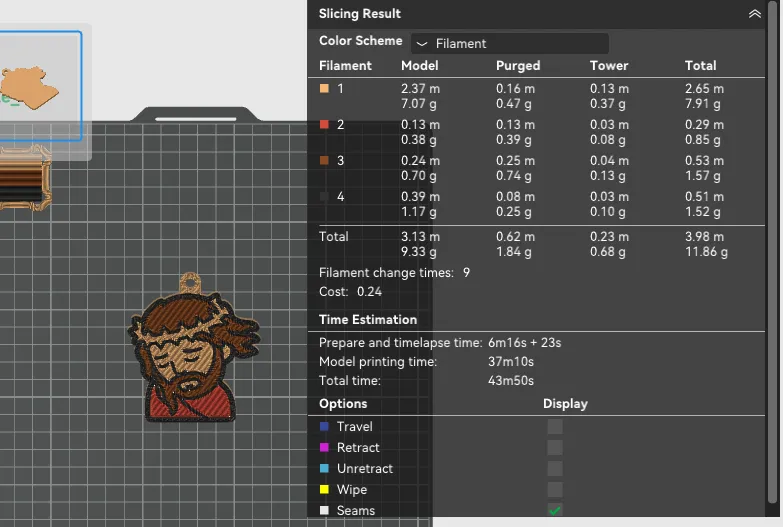Image resolution: width=783 pixels, height=527 pixels.
Task: Click the Cost value 0.24
Action: tap(370, 291)
